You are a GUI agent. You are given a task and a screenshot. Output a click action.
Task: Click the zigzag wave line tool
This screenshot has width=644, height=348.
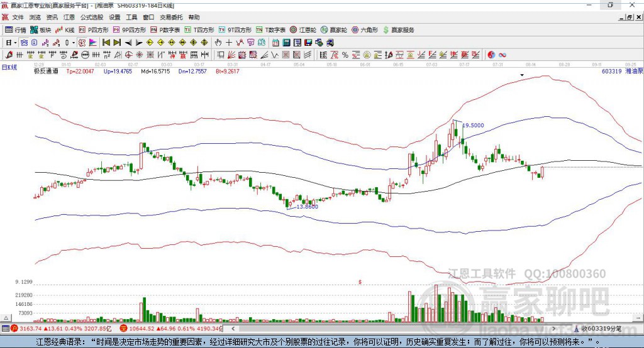[274, 55]
